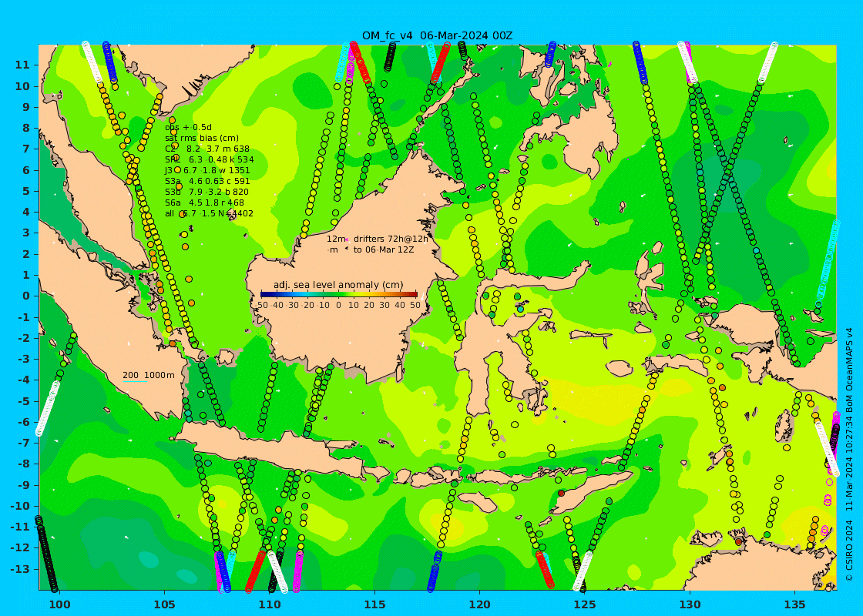Click the dark red end of the colorbar

[414, 294]
